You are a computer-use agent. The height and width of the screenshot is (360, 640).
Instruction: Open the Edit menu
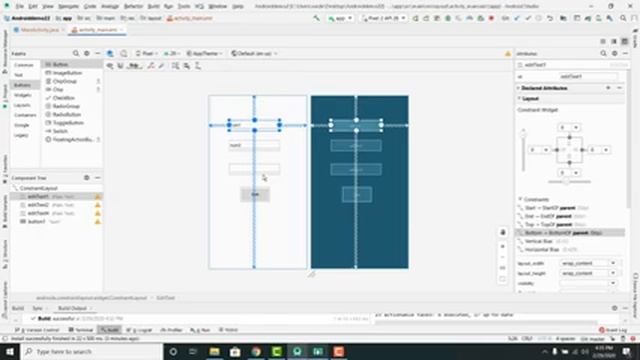33,7
